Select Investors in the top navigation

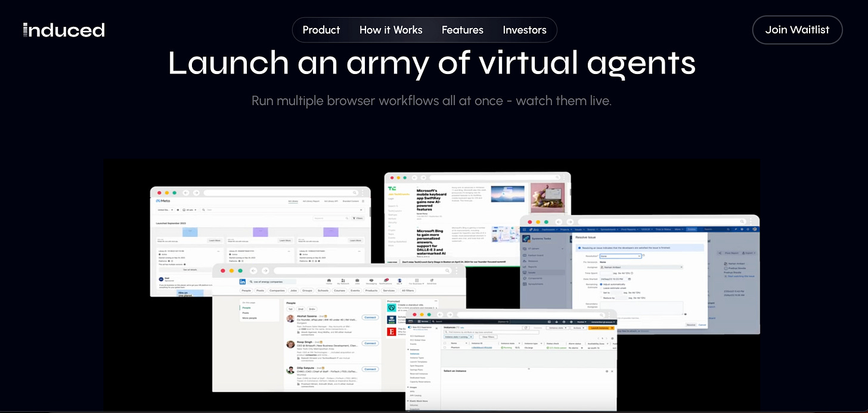tap(525, 30)
